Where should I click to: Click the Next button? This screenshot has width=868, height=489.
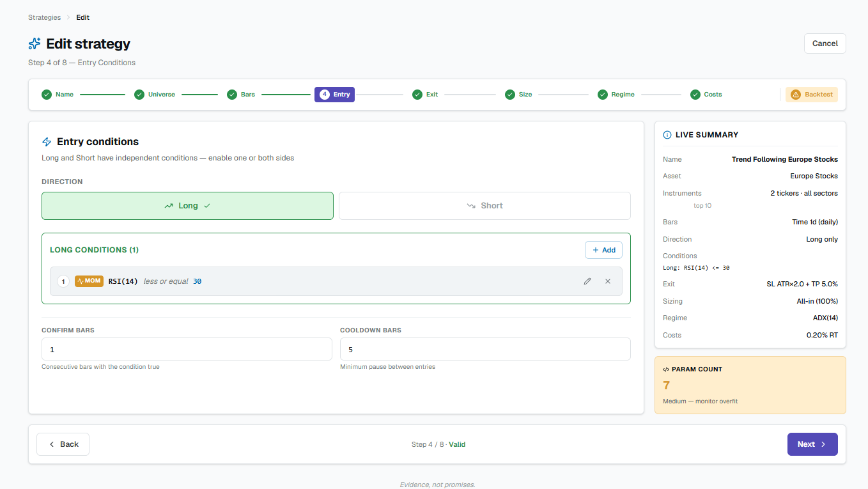pos(812,444)
